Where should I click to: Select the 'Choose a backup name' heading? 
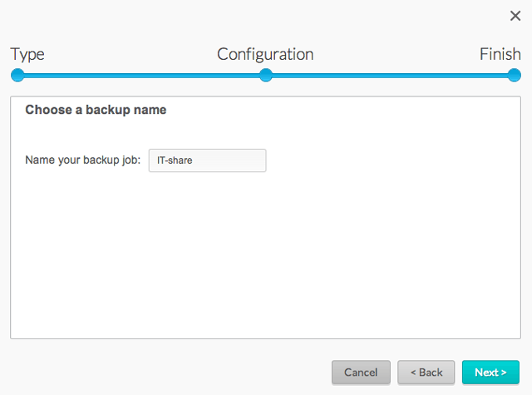pos(96,110)
